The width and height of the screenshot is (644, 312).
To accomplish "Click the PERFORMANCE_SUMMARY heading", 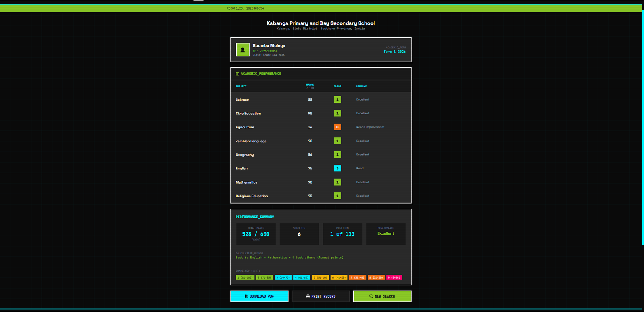I will (255, 217).
